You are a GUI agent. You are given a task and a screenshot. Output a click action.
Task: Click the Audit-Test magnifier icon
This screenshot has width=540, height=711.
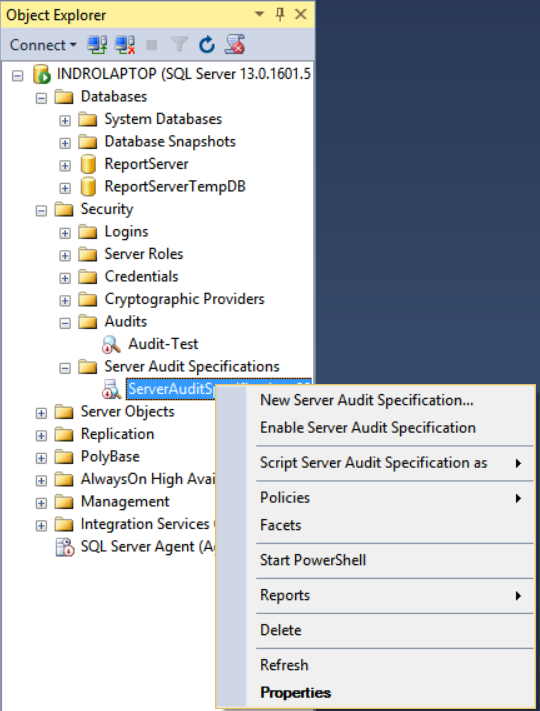pos(111,344)
